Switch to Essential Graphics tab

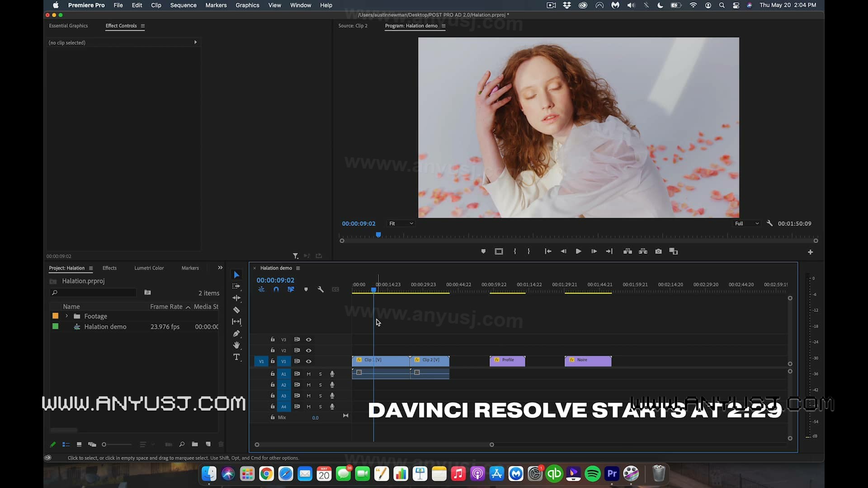point(68,26)
